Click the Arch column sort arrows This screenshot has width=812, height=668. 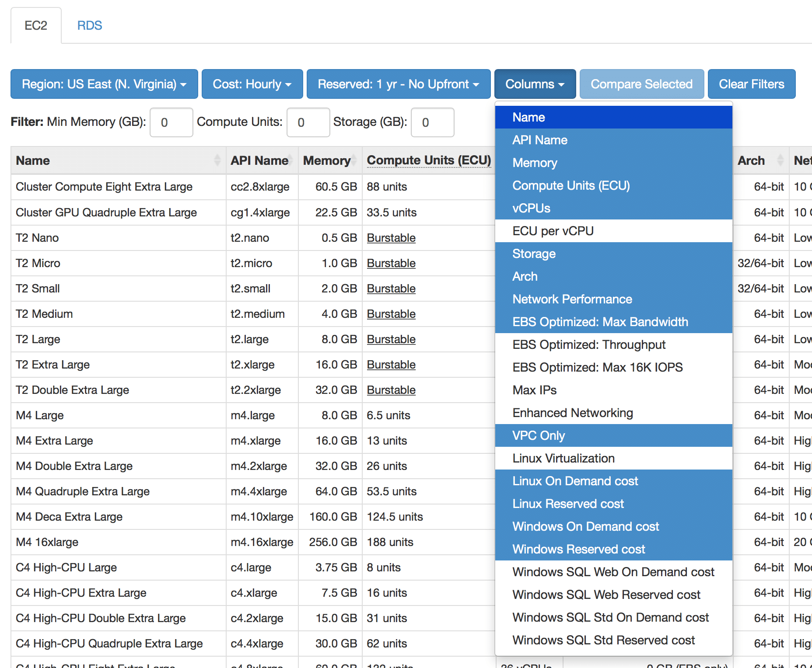[x=780, y=160]
